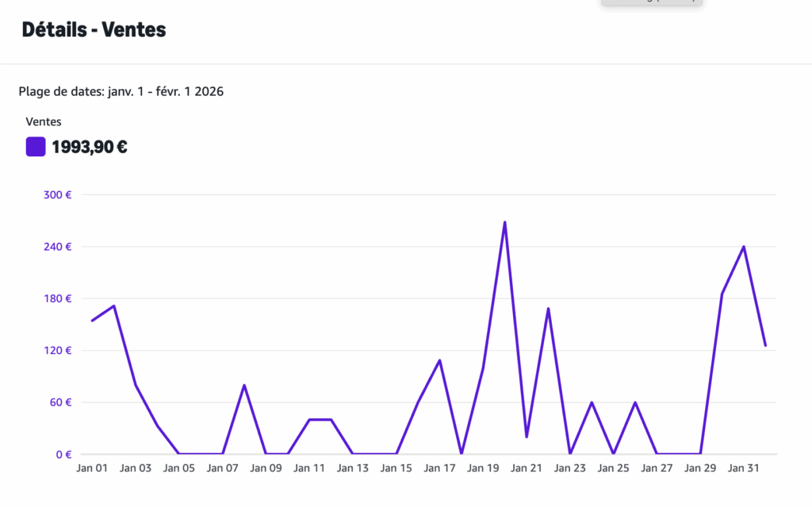Click the Jan 02 peak on the line

pos(114,305)
